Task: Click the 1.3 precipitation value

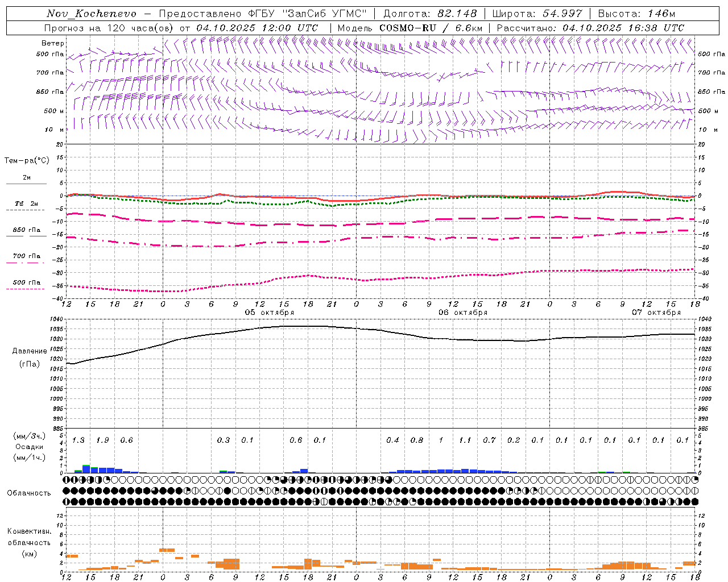Action: click(78, 440)
